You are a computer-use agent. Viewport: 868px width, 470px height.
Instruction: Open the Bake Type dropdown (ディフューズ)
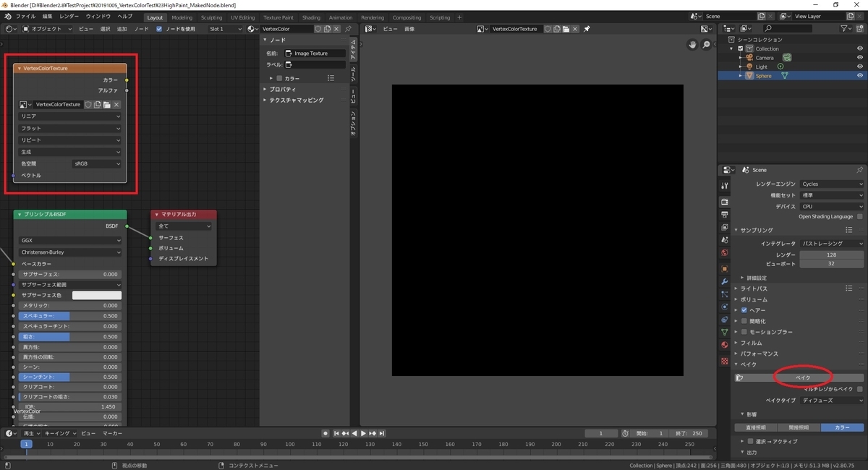[x=832, y=400]
